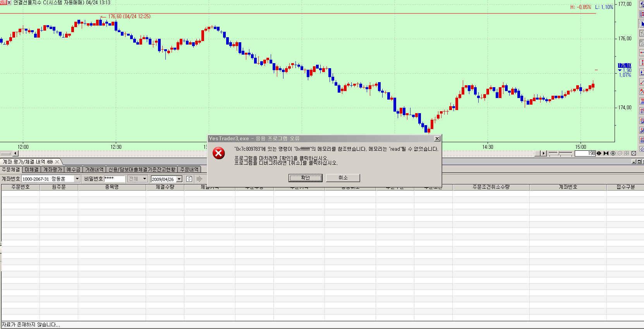Expand the 전체 filter dropdown
The width and height of the screenshot is (644, 329).
pyautogui.click(x=144, y=179)
